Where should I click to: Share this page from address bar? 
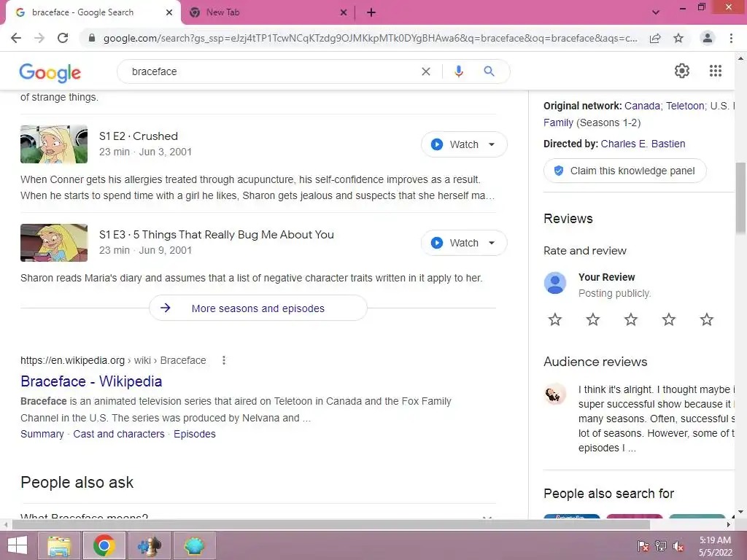[x=655, y=38]
